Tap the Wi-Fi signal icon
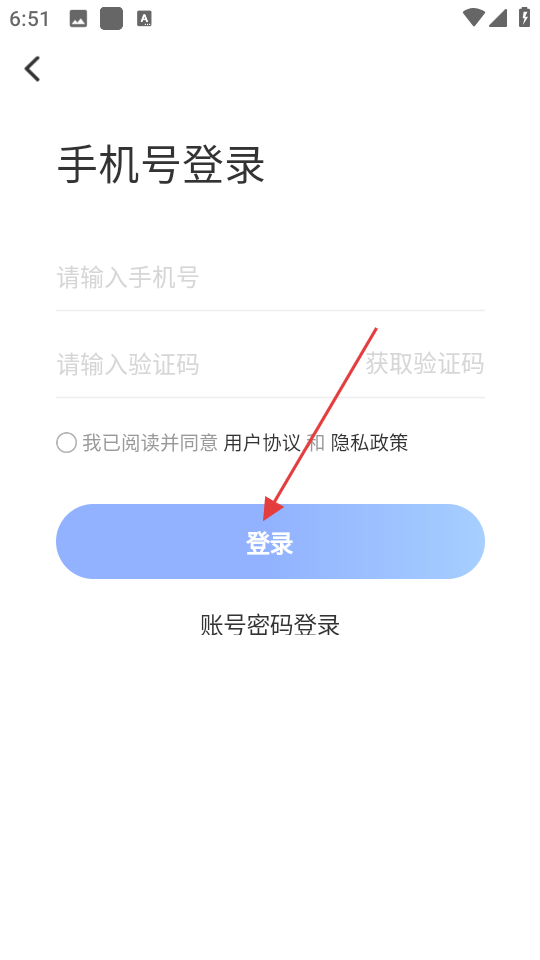The image size is (540, 960). click(473, 18)
